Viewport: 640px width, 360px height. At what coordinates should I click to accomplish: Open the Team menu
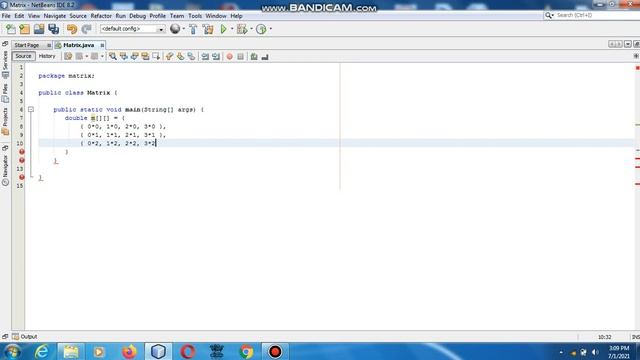[x=177, y=16]
